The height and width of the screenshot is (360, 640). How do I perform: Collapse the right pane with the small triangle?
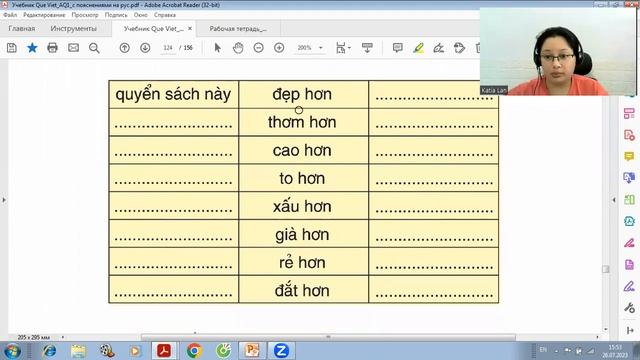click(x=614, y=200)
